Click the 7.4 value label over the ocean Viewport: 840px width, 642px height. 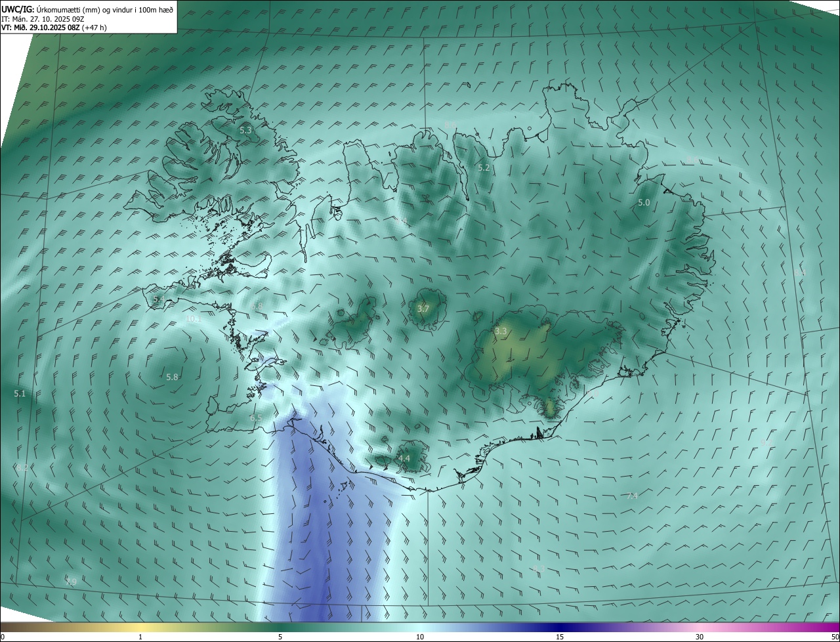coord(632,496)
